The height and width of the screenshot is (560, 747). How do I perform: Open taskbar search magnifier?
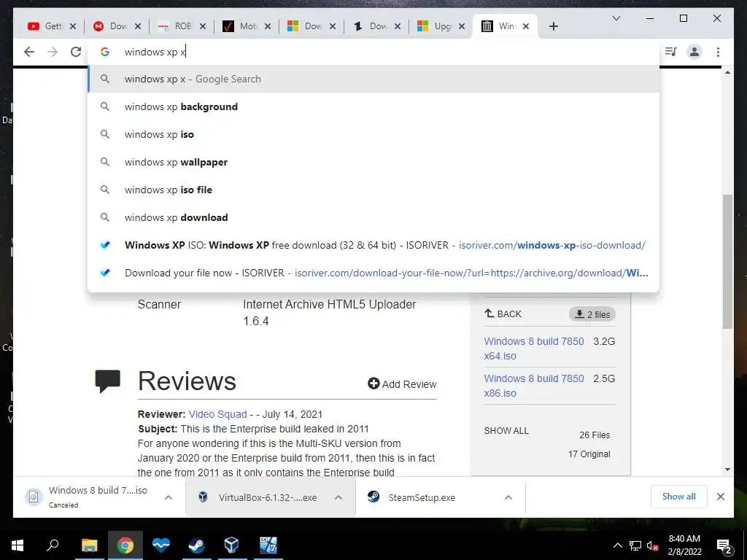(53, 545)
